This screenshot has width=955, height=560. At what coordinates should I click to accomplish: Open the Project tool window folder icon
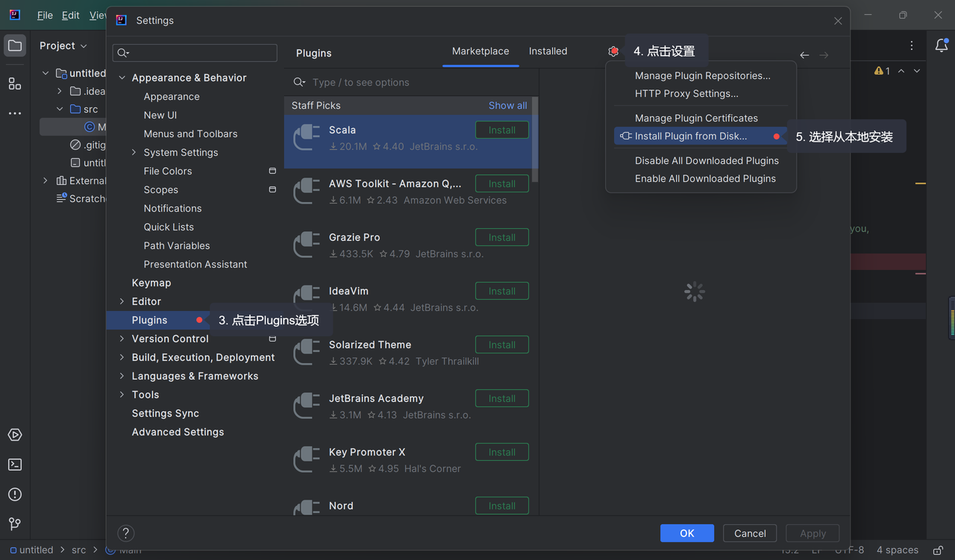[15, 45]
